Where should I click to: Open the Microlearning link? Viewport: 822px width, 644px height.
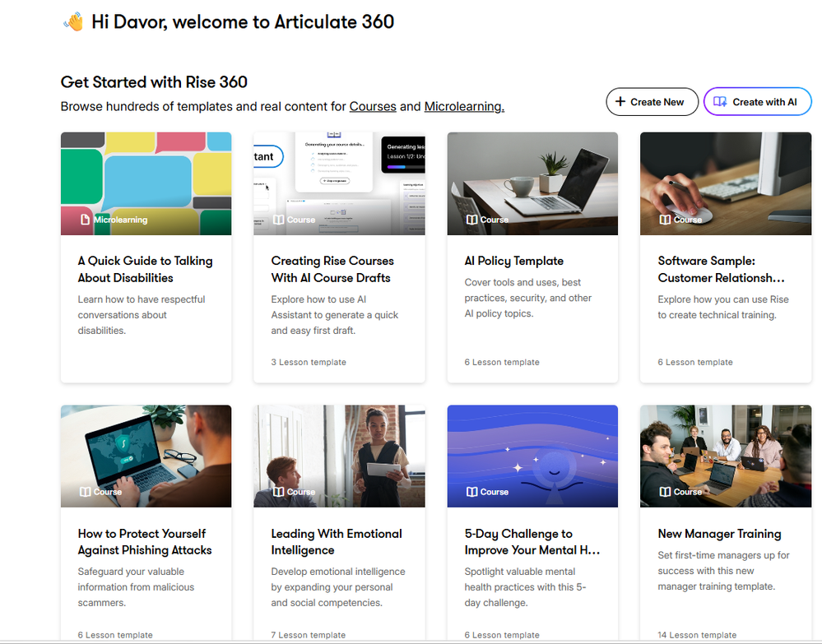[464, 106]
